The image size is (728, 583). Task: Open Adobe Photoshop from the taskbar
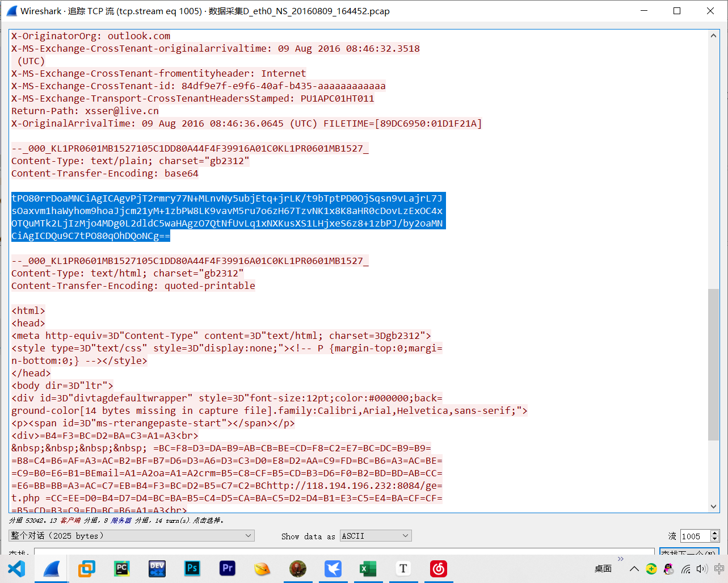click(x=192, y=568)
